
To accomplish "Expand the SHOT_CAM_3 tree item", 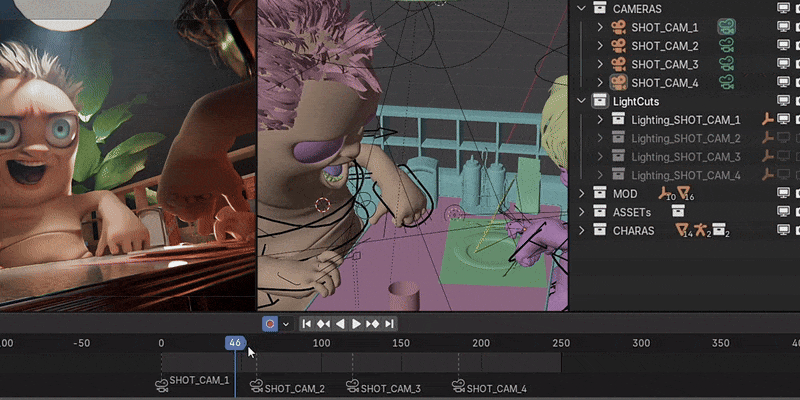I will [600, 64].
